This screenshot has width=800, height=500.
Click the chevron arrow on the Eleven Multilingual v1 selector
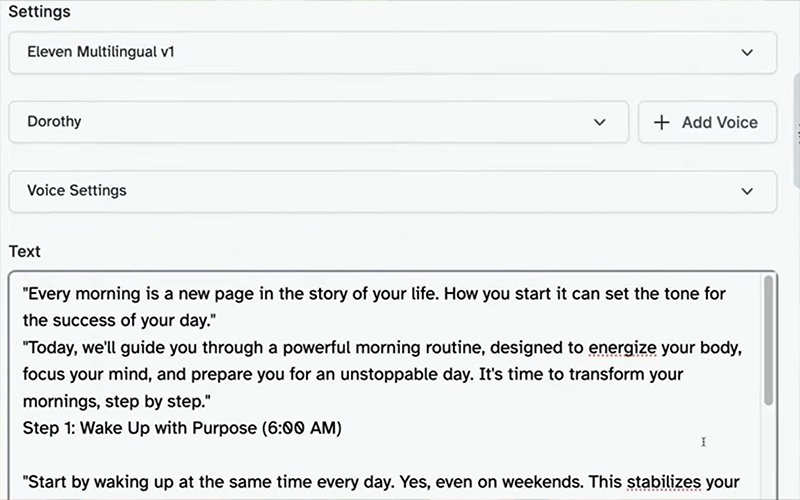[747, 52]
